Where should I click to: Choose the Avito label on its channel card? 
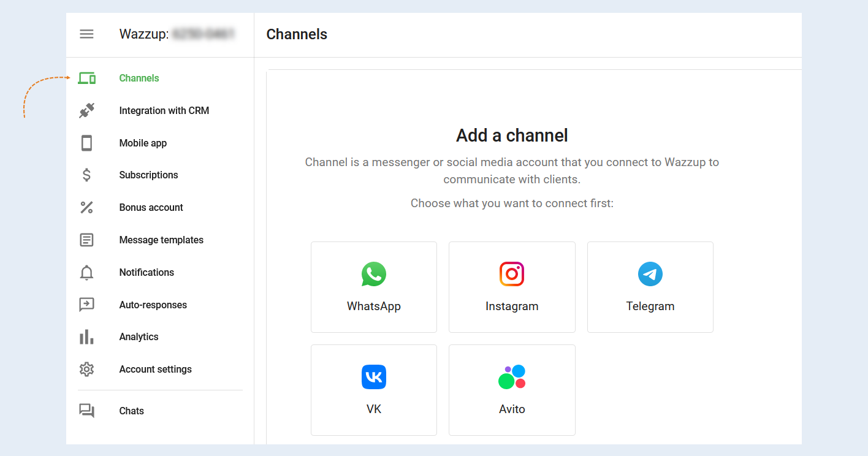tap(512, 409)
